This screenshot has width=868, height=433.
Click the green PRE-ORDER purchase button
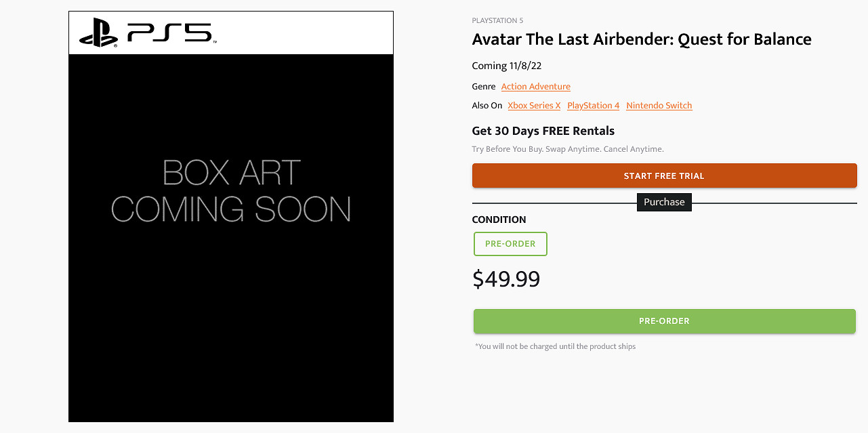point(664,321)
